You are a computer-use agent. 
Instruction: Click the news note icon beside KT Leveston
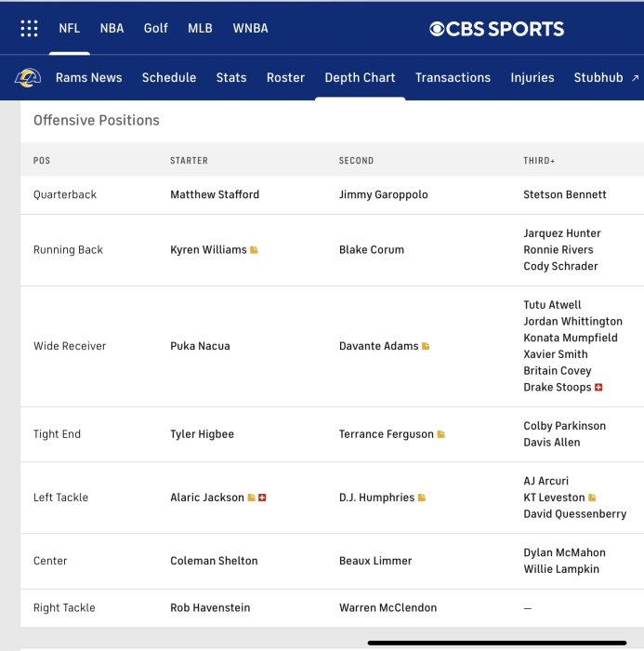pyautogui.click(x=592, y=498)
